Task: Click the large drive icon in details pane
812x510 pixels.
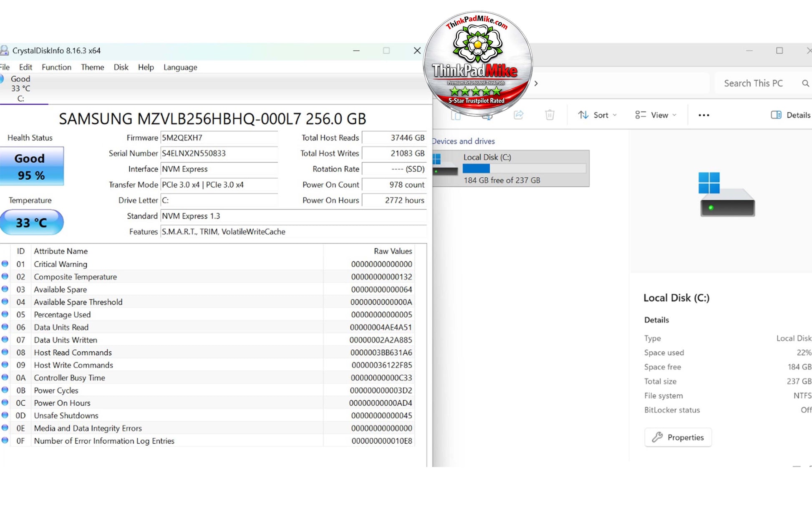Action: pyautogui.click(x=727, y=194)
